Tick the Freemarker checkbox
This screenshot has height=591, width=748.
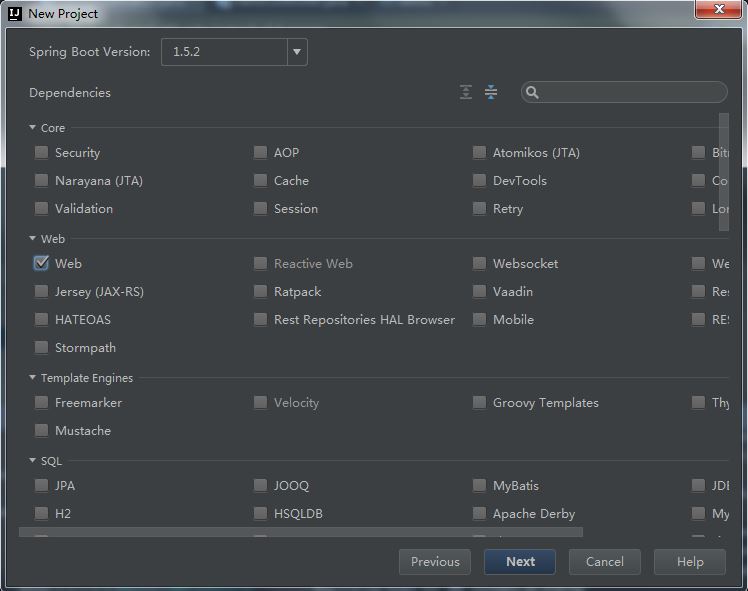42,403
